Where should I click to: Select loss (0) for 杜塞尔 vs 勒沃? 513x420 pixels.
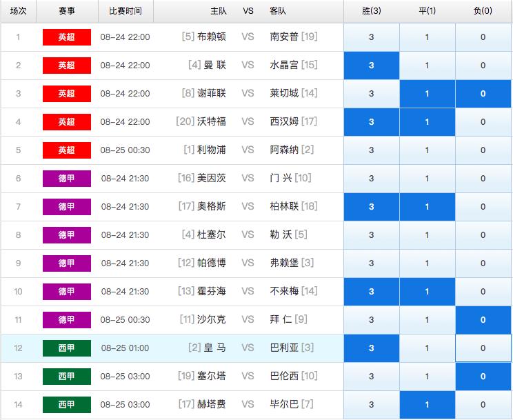point(483,235)
